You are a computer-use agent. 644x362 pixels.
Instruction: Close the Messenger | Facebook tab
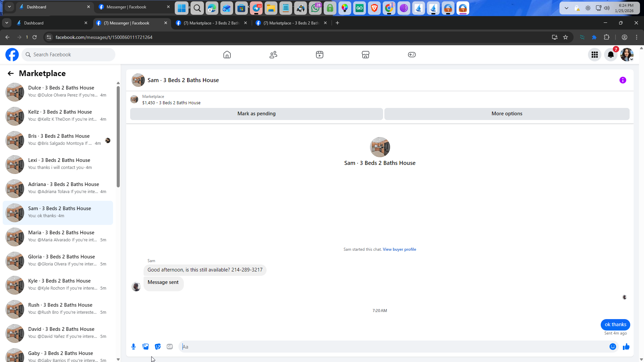point(166,23)
